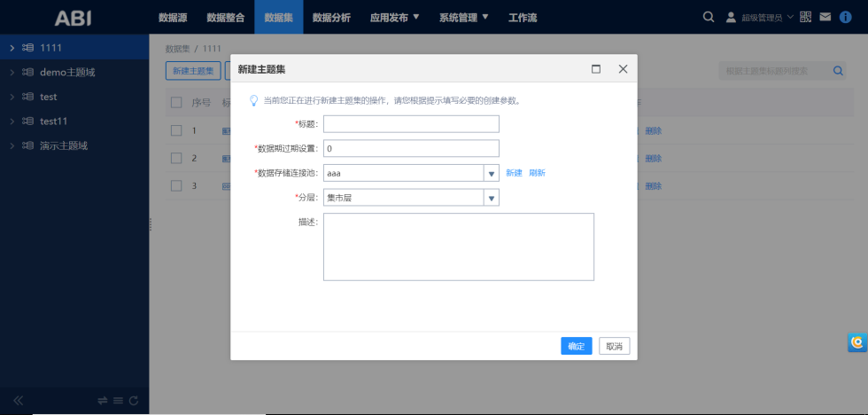Image resolution: width=868 pixels, height=415 pixels.
Task: Click the 刷新 link beside connection pool
Action: (537, 173)
